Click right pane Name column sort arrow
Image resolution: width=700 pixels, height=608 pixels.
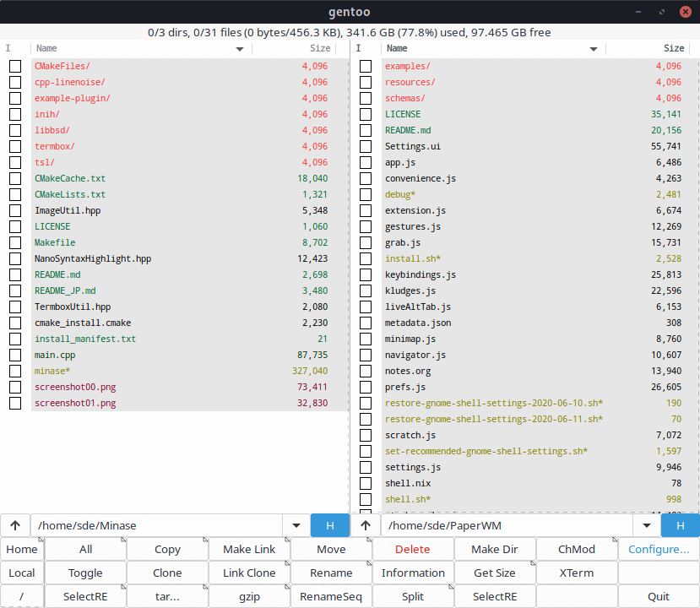point(594,49)
